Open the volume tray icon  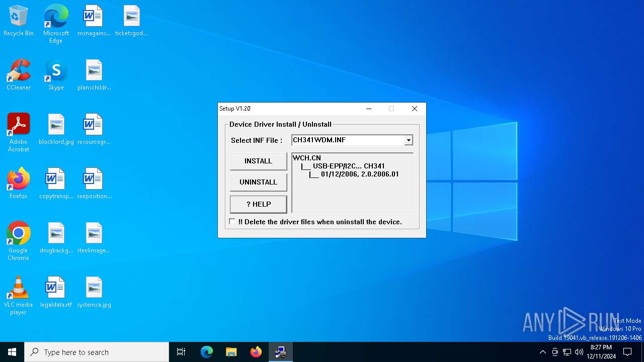pos(579,352)
